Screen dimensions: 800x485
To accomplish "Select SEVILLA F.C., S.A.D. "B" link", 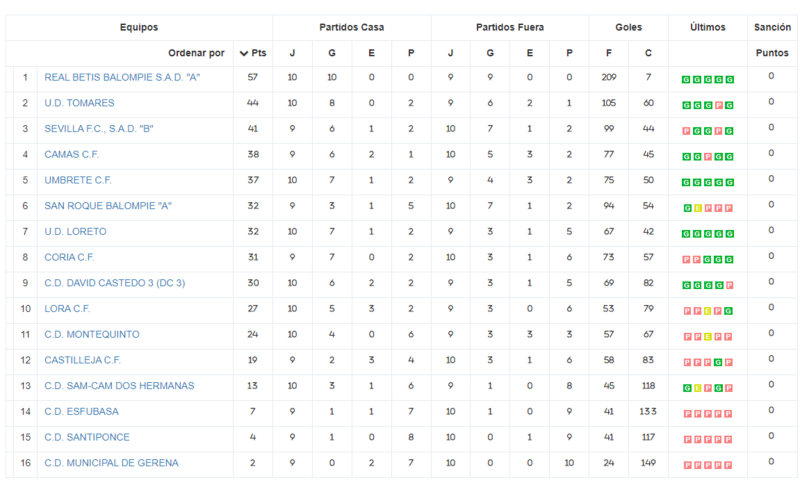I will point(98,129).
